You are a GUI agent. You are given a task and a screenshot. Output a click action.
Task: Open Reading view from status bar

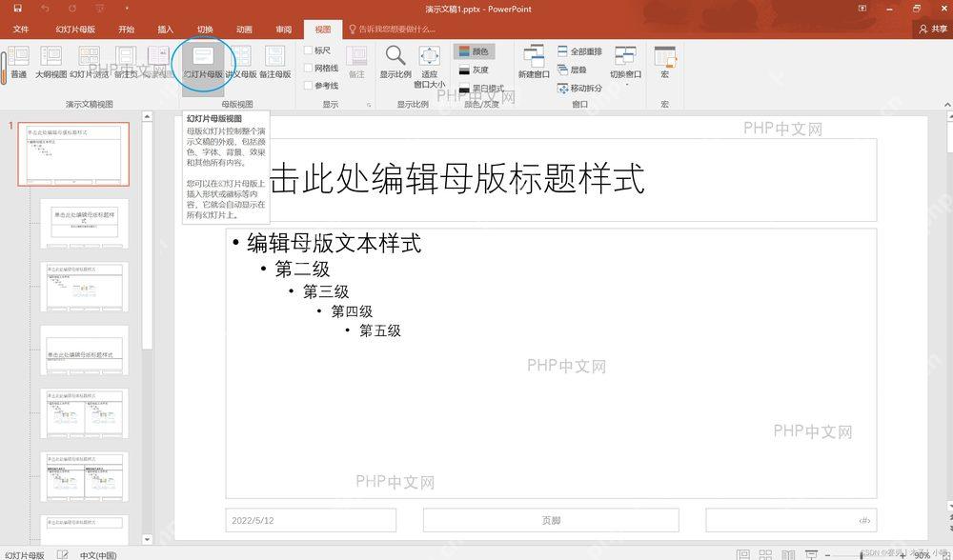[x=788, y=554]
